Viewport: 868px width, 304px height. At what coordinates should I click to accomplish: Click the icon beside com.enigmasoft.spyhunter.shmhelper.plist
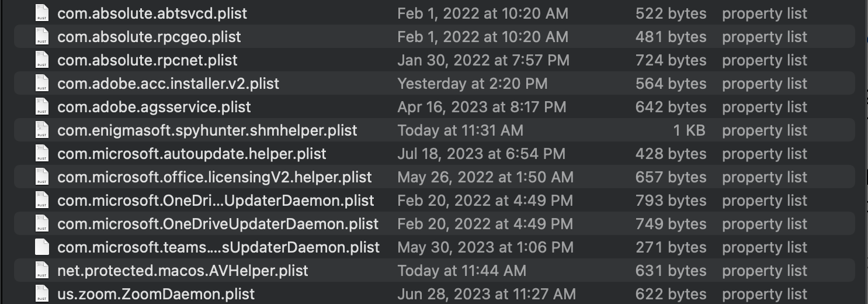click(41, 130)
